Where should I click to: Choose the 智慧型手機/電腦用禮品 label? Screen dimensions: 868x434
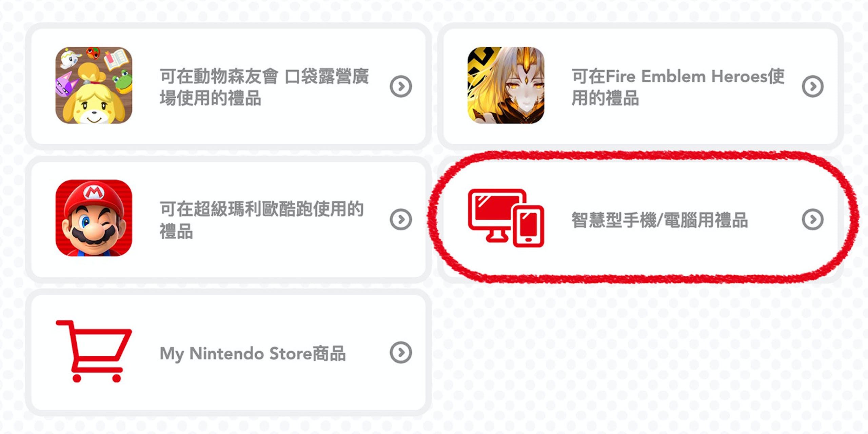click(659, 220)
